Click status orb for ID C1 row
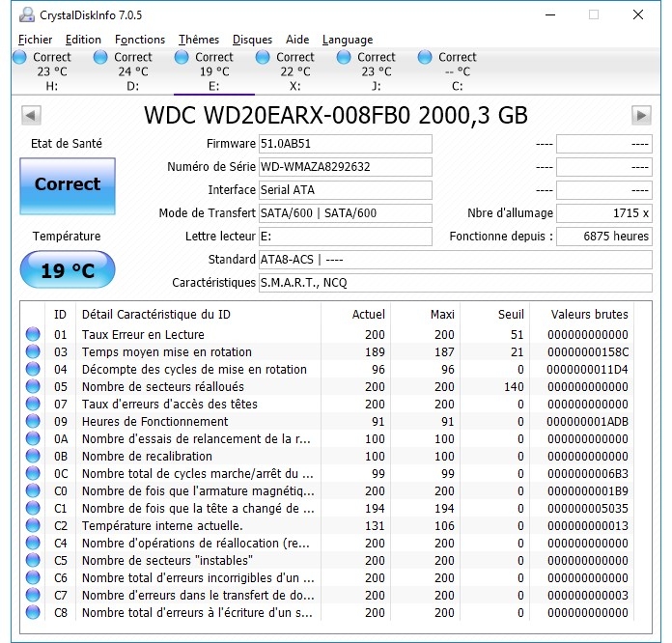The width and height of the screenshot is (672, 643). (x=33, y=508)
